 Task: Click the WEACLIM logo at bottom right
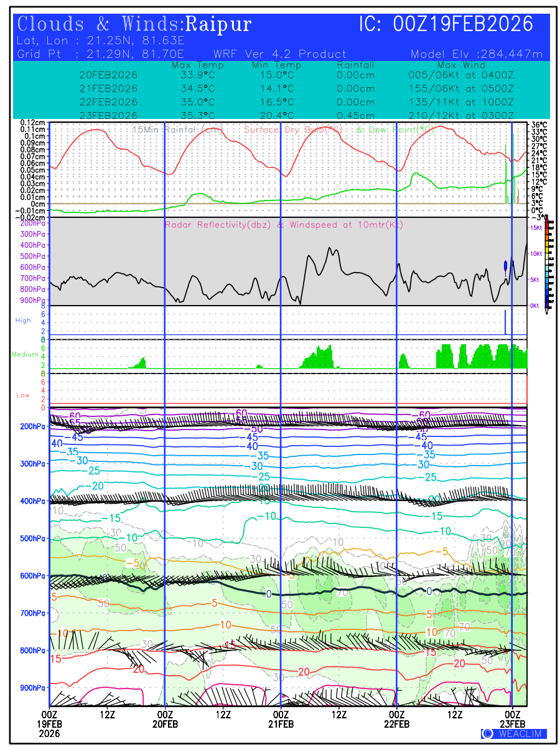tap(513, 733)
